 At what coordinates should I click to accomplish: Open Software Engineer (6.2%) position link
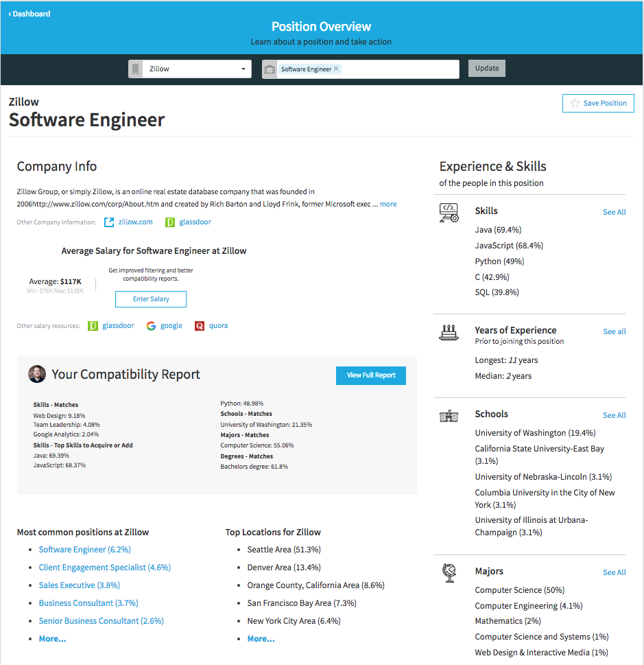coord(85,550)
